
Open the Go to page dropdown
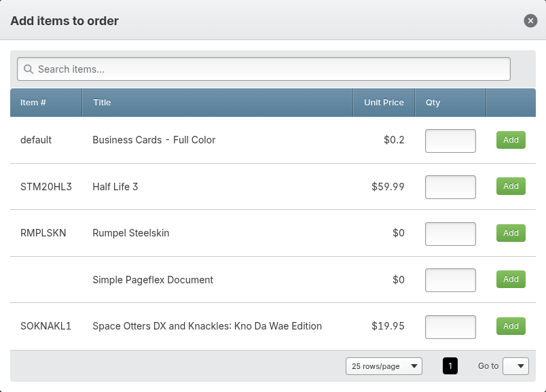point(515,366)
